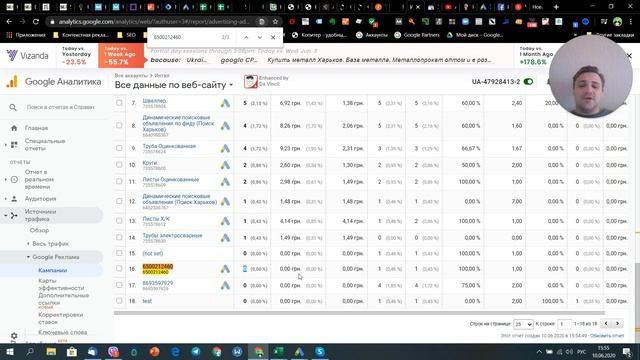640x360 pixels.
Task: Open the Обзор sidebar item
Action: pyautogui.click(x=39, y=230)
